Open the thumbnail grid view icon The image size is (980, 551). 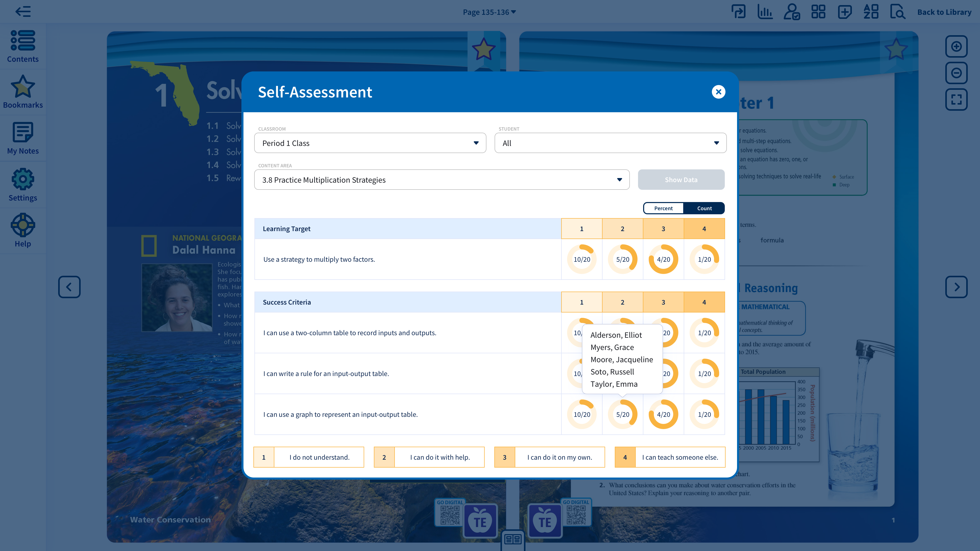point(818,12)
